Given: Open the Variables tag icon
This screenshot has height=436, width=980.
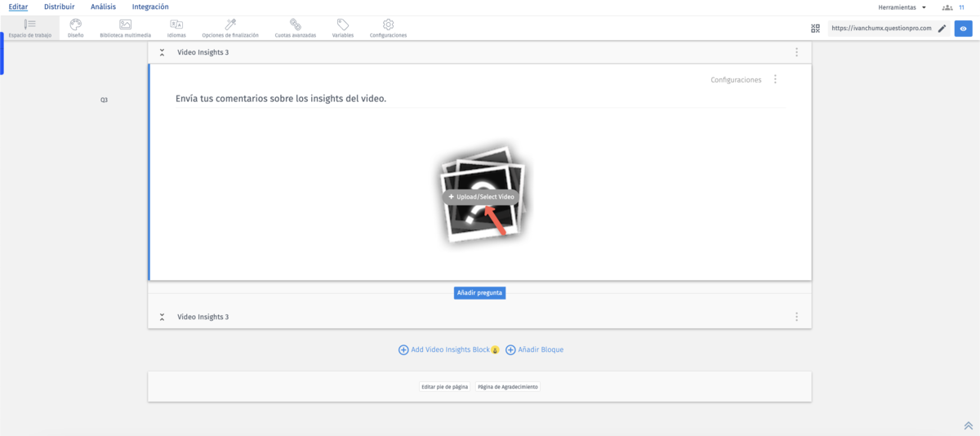Looking at the screenshot, I should click(x=343, y=24).
